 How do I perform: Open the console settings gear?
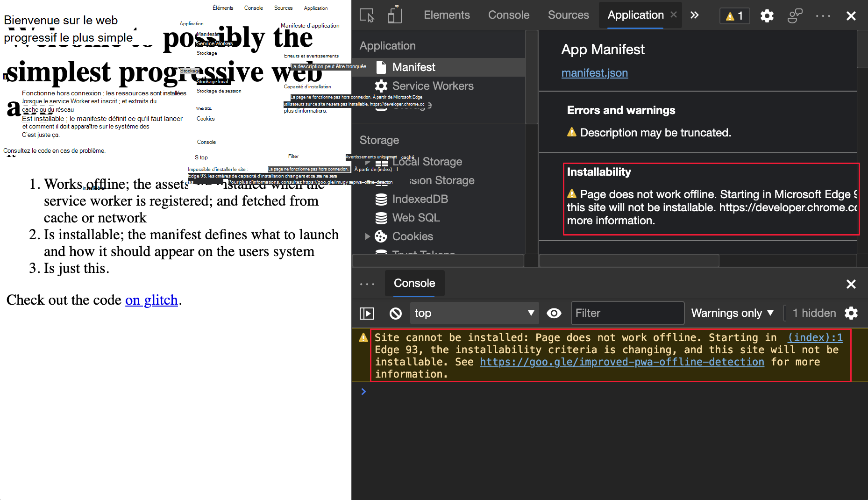(851, 313)
